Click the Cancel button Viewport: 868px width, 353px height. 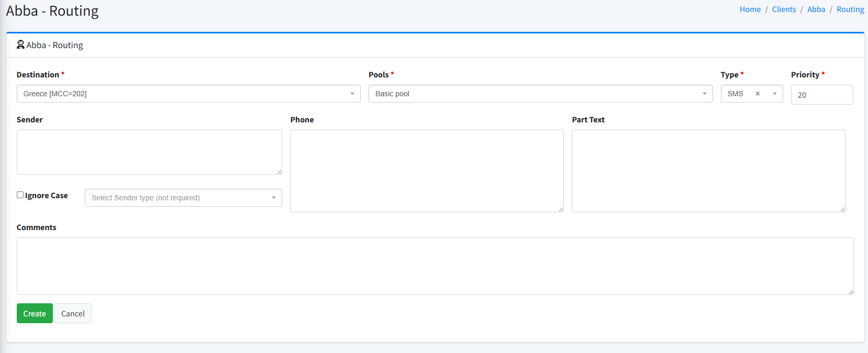pyautogui.click(x=73, y=313)
